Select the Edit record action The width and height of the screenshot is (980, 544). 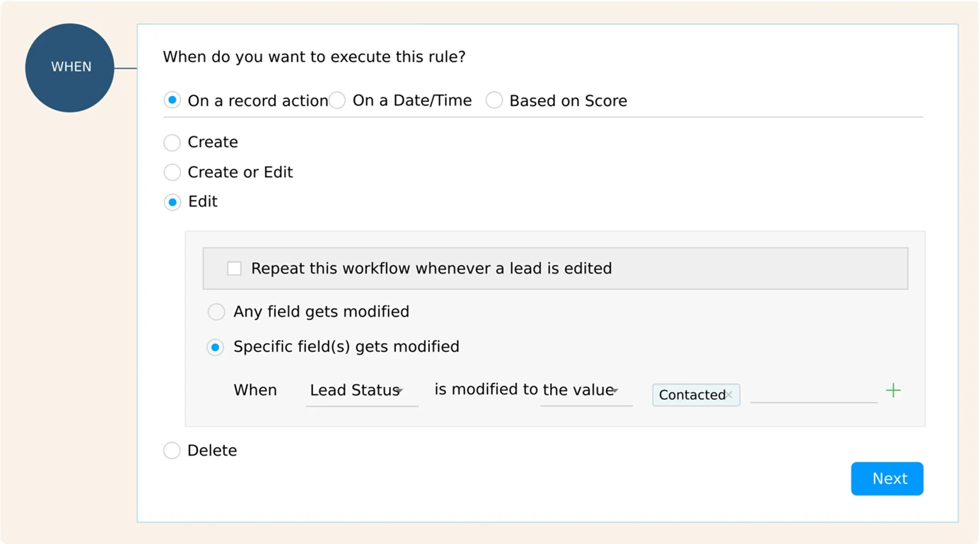[x=172, y=202]
